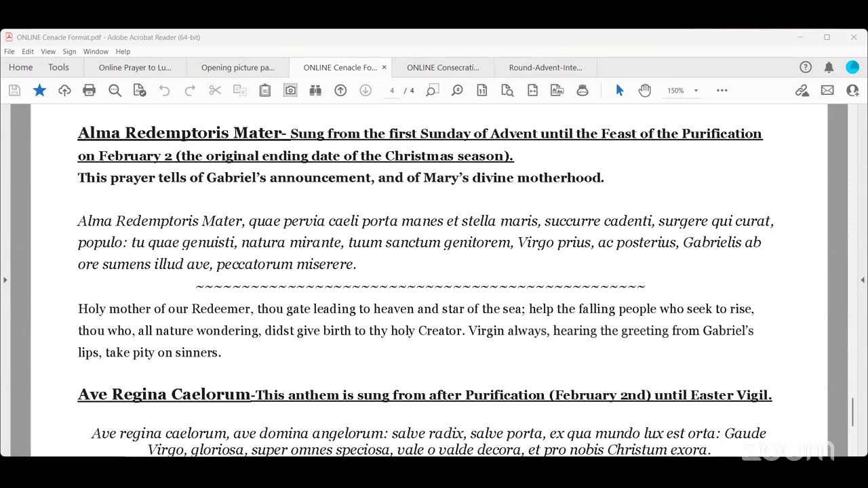Switch to Opening picture pa... tab
868x488 pixels.
[x=238, y=67]
